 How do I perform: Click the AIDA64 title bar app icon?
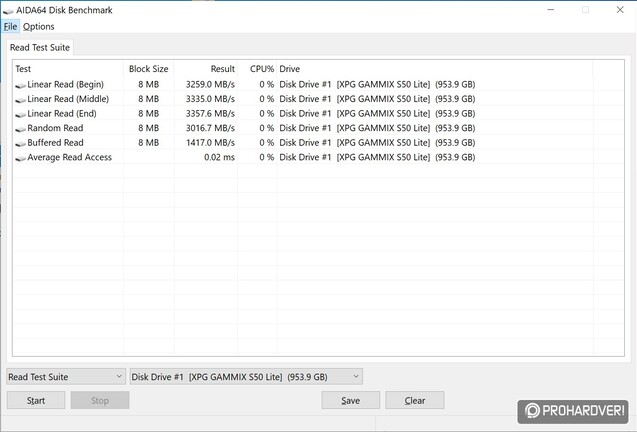tap(8, 11)
